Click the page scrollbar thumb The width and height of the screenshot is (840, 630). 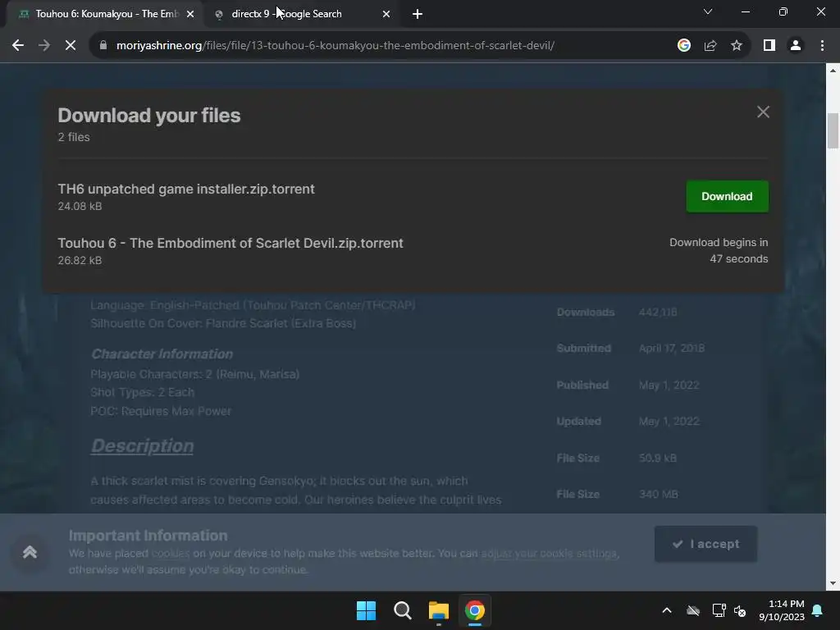tap(833, 131)
